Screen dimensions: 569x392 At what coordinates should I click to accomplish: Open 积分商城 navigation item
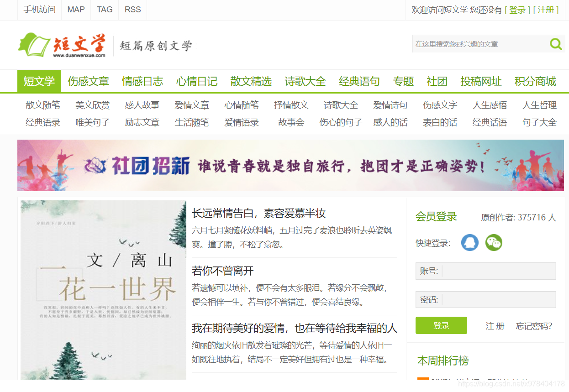(x=535, y=81)
